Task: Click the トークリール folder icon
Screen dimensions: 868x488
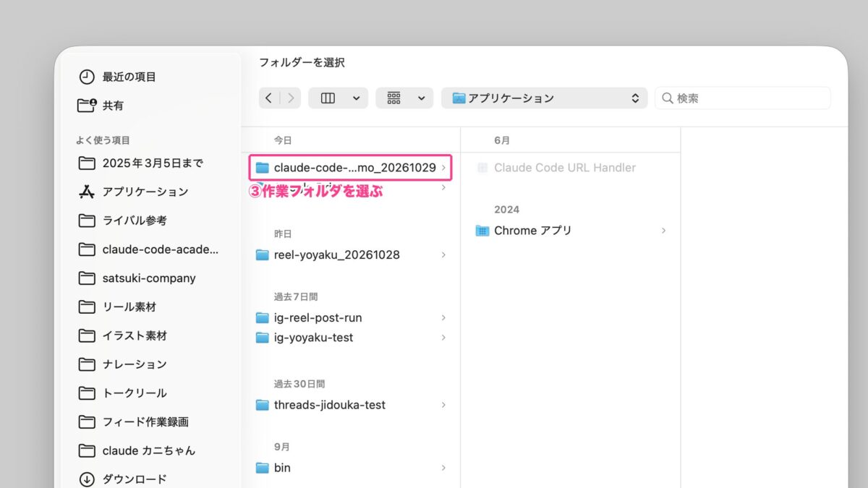Action: click(x=87, y=393)
